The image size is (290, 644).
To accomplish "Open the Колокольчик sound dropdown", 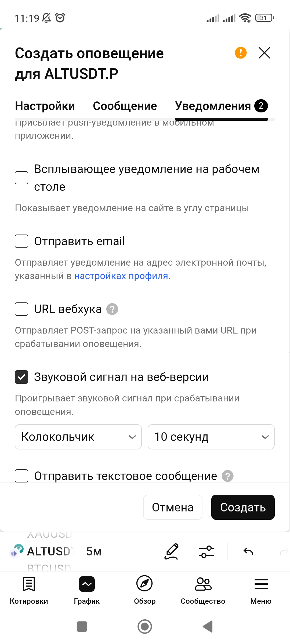I will coord(78,437).
